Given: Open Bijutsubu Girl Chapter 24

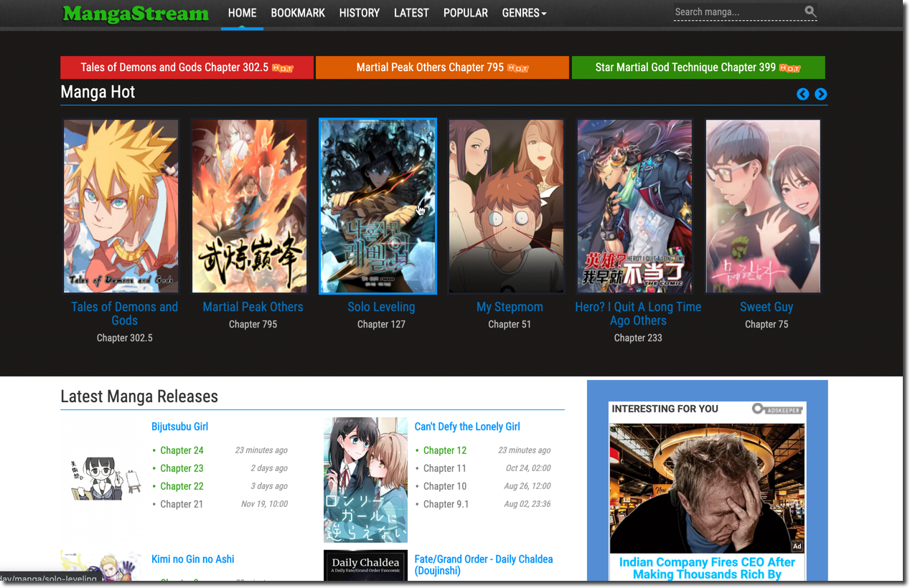Looking at the screenshot, I should (x=182, y=450).
